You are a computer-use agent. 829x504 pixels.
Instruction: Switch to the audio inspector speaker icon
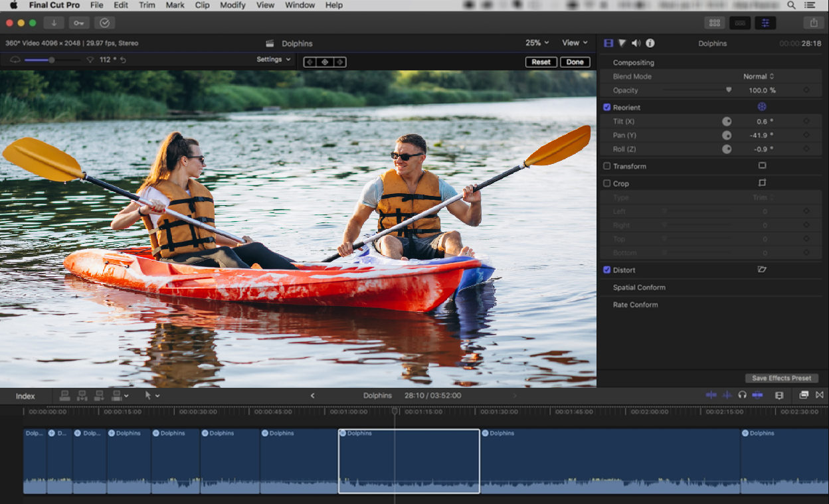point(636,43)
